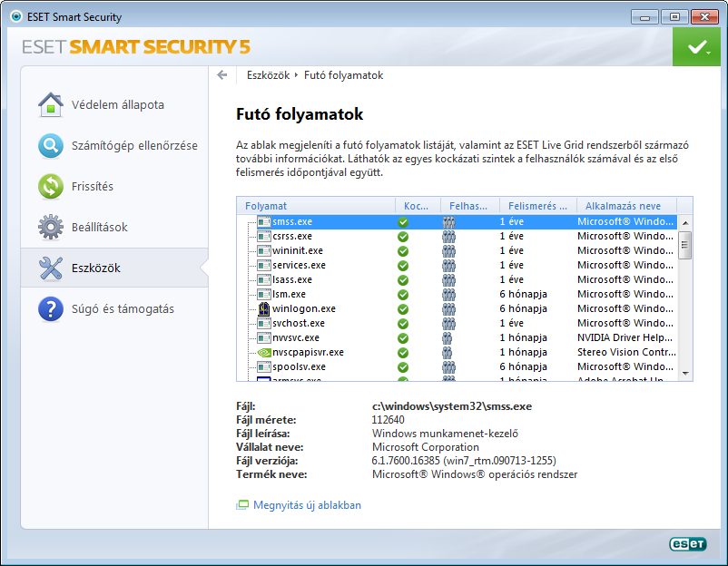
Task: Select spoolsv.exe process
Action: click(457, 366)
